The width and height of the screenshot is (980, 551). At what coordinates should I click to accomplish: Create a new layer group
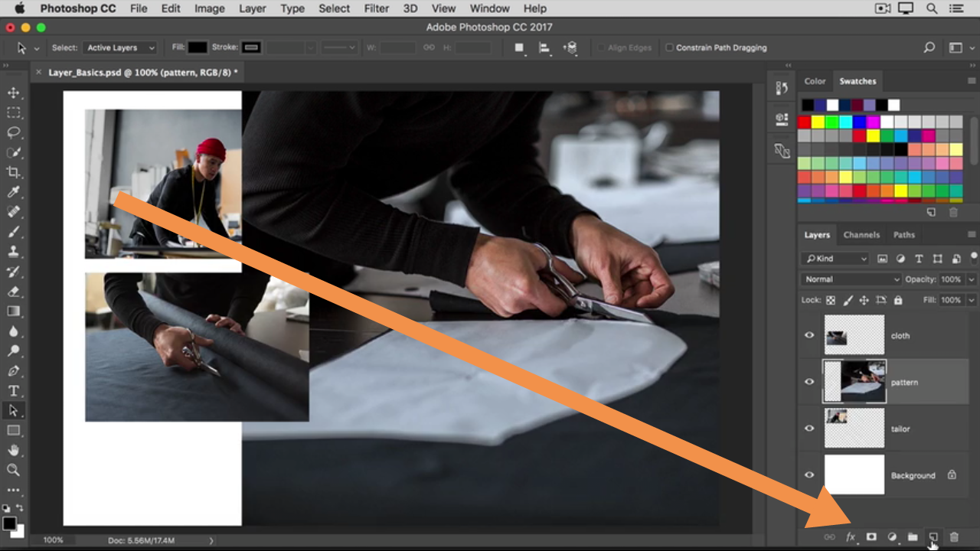point(913,537)
